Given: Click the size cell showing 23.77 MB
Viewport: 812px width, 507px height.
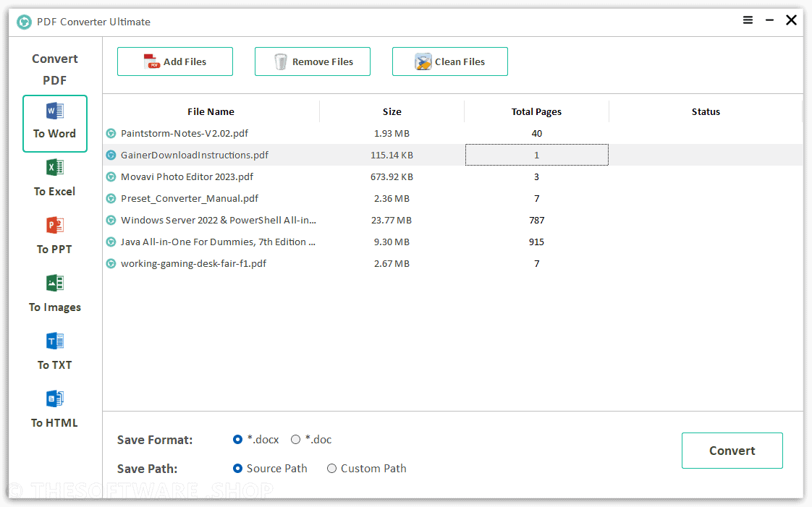Looking at the screenshot, I should point(392,221).
